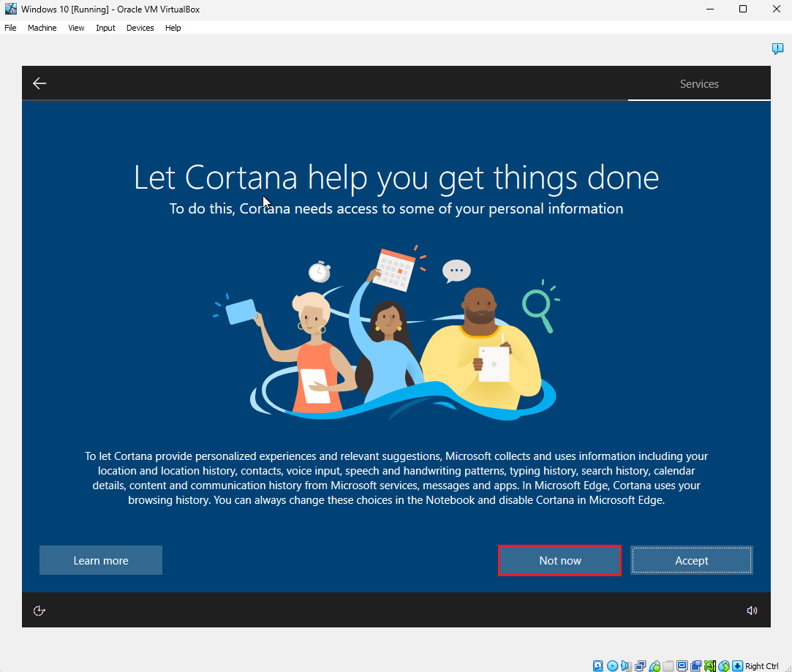Click the Not now button
Viewport: 792px width, 672px height.
click(x=559, y=560)
